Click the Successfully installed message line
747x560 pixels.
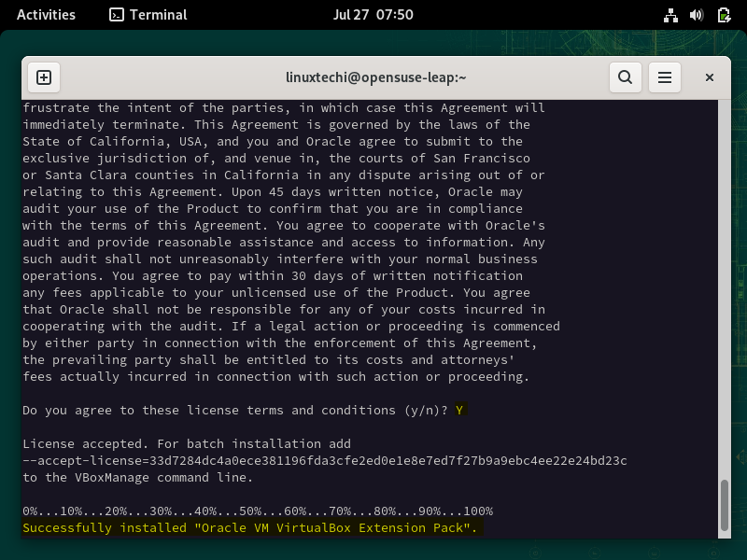click(249, 527)
